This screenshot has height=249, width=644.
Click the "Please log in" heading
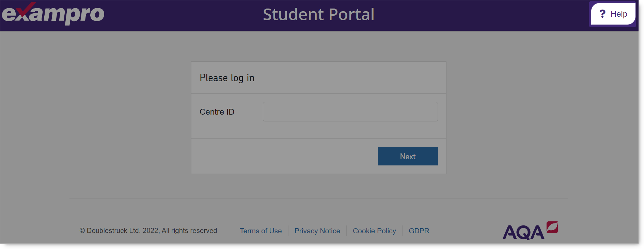tap(227, 78)
